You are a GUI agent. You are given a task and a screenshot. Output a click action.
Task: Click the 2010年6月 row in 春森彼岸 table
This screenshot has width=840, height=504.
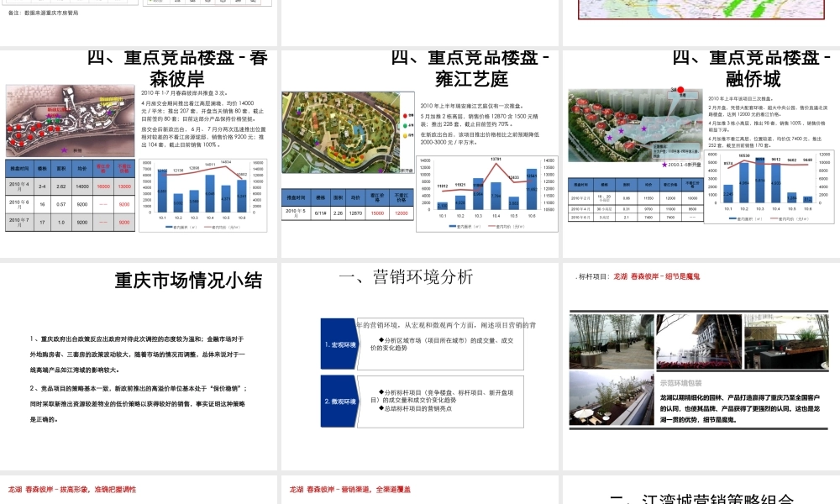tap(70, 205)
